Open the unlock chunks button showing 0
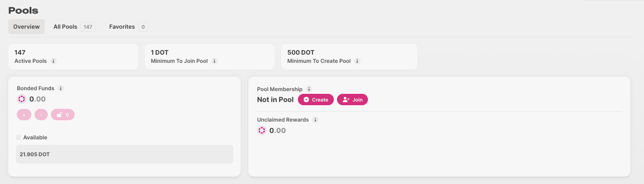 [63, 115]
